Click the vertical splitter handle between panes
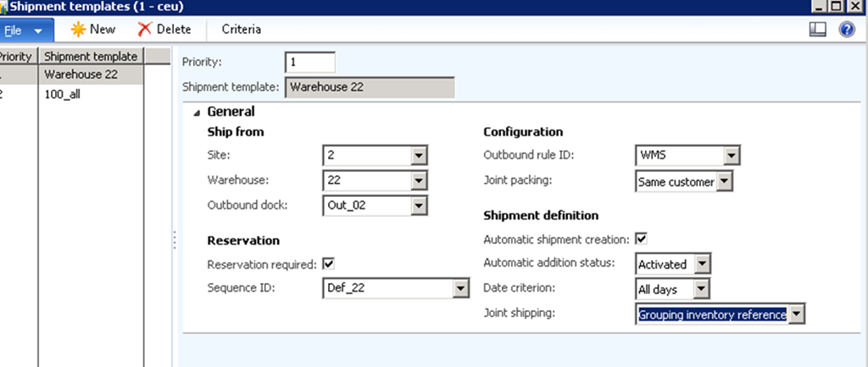Image resolution: width=868 pixels, height=367 pixels. (x=175, y=240)
